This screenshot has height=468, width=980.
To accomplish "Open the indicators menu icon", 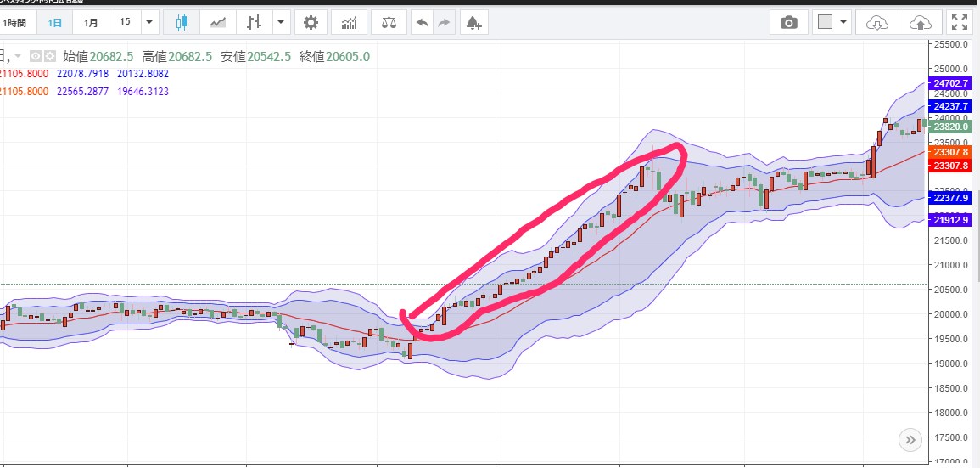I will coord(350,23).
